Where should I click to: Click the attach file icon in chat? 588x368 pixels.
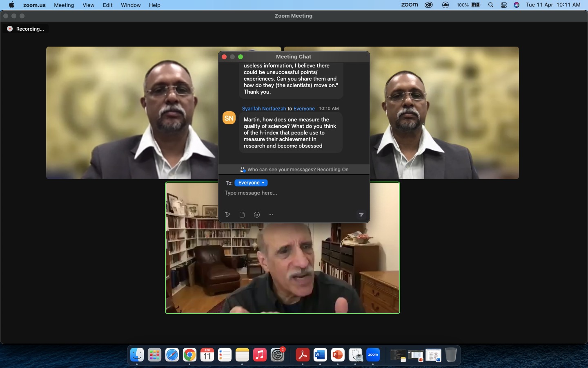click(242, 215)
